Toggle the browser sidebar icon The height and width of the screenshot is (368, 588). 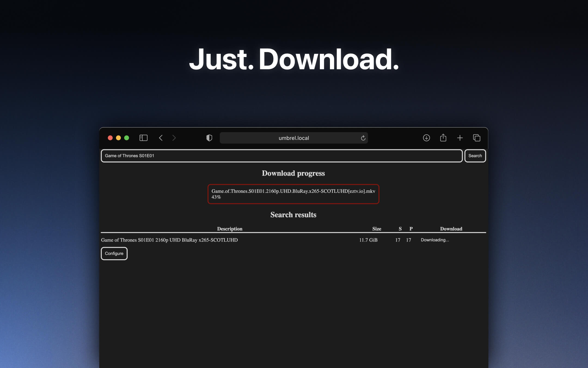[143, 138]
